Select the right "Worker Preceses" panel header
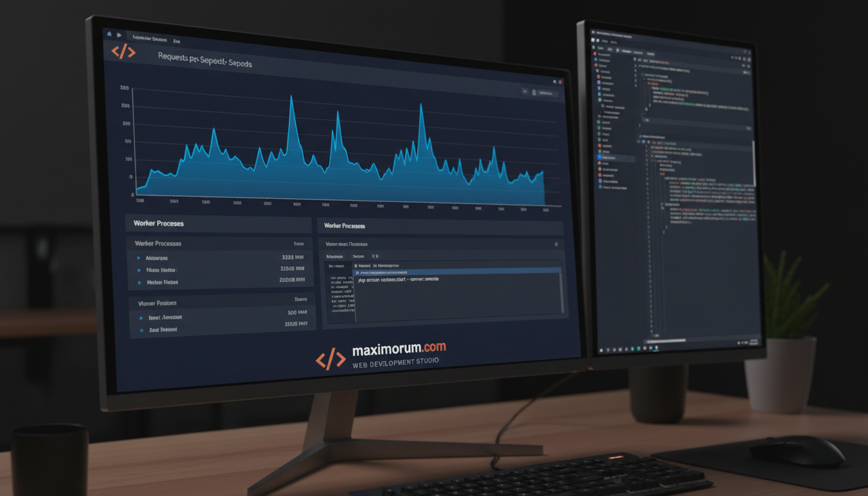Image resolution: width=868 pixels, height=496 pixels. (x=440, y=227)
